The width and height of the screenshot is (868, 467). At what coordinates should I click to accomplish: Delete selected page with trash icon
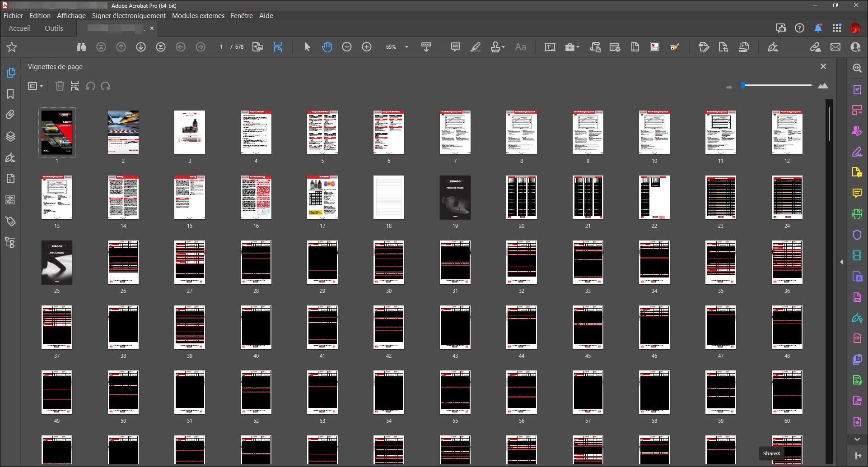point(60,86)
